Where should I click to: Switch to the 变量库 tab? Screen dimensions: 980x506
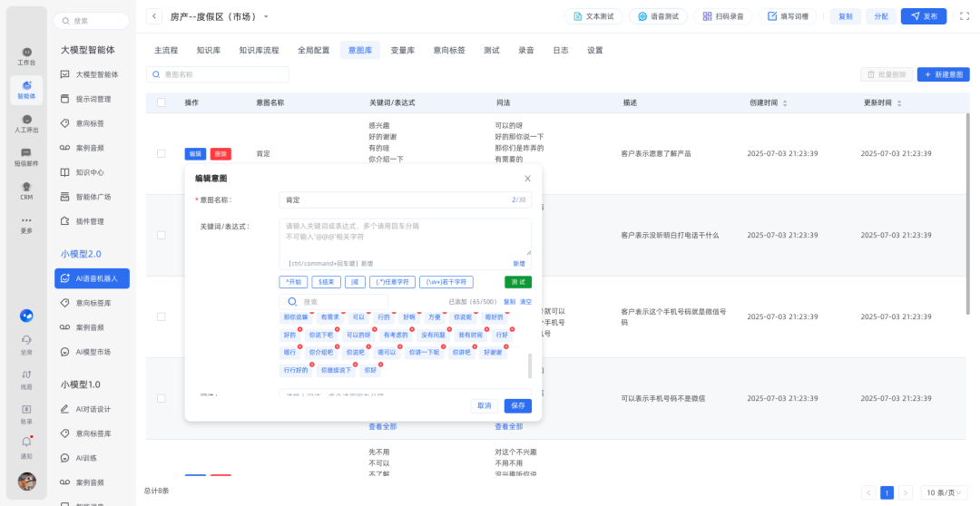coord(403,50)
